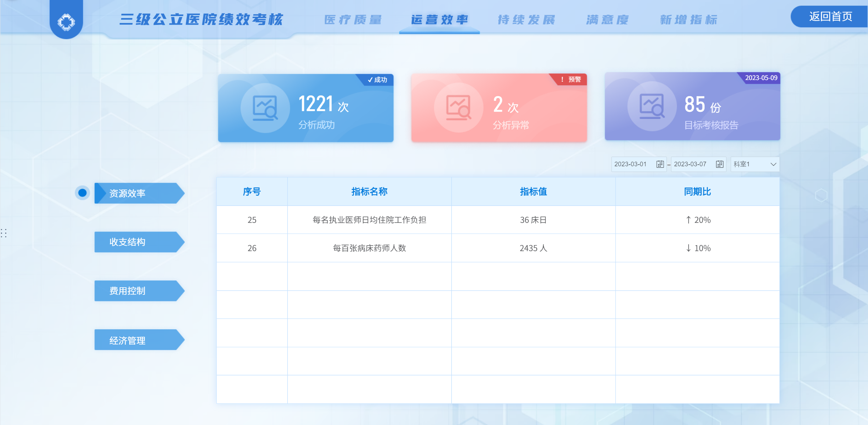Open the end date calendar icon
This screenshot has width=868, height=425.
click(719, 164)
